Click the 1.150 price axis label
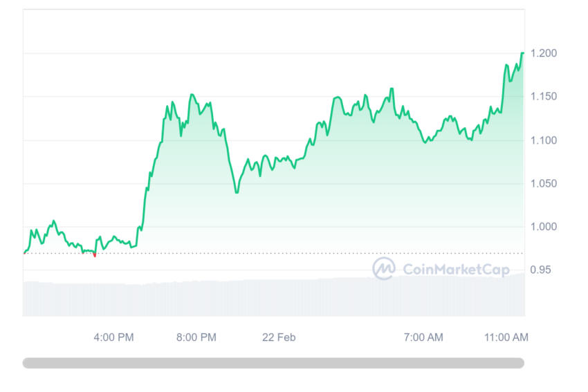 point(544,97)
